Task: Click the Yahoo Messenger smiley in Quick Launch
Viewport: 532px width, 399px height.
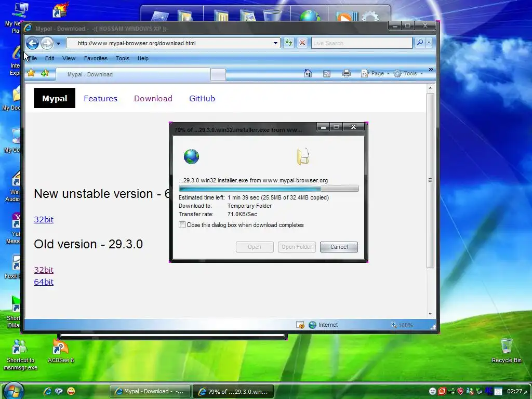Action: pos(71,391)
